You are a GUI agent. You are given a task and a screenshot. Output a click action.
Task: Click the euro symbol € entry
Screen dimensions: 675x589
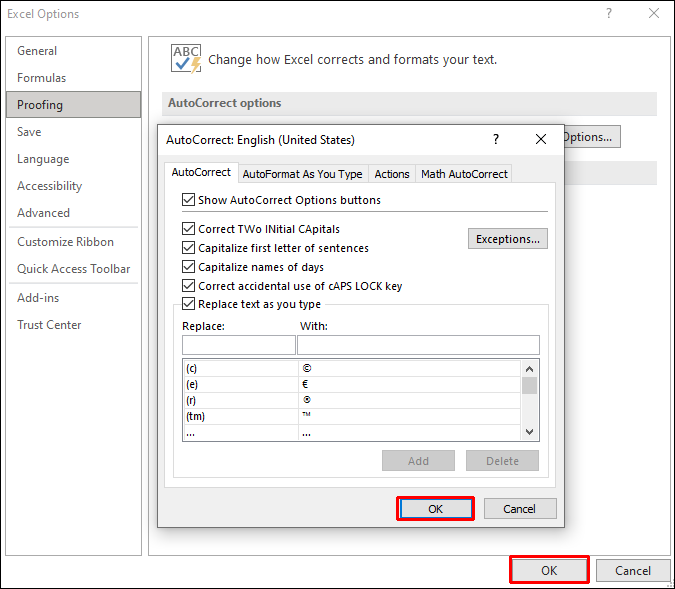(305, 384)
